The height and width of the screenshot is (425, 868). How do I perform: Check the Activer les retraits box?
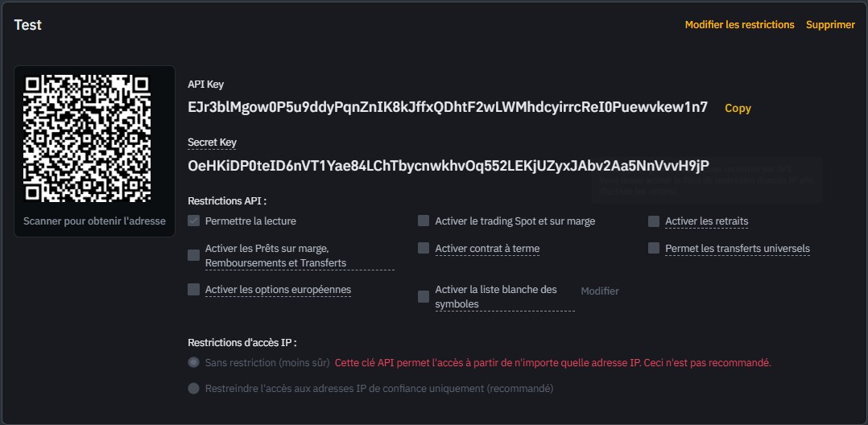654,221
